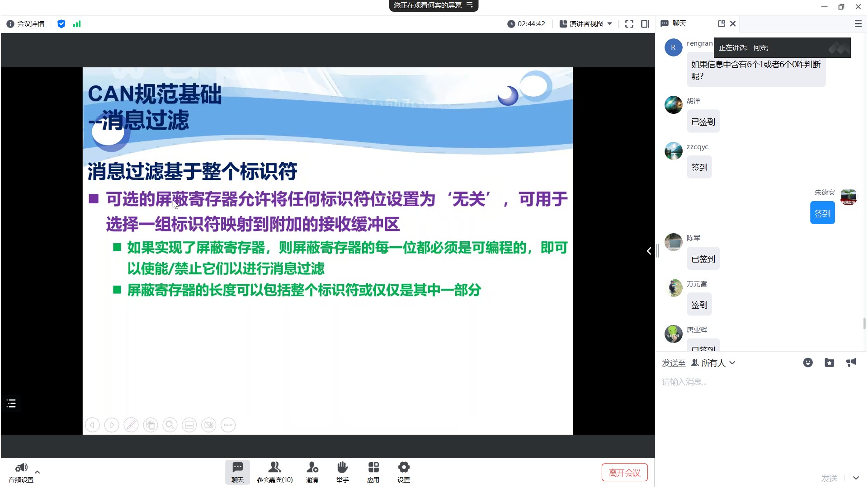Toggle the side panel layout icon
The height and width of the screenshot is (488, 868).
click(x=645, y=24)
